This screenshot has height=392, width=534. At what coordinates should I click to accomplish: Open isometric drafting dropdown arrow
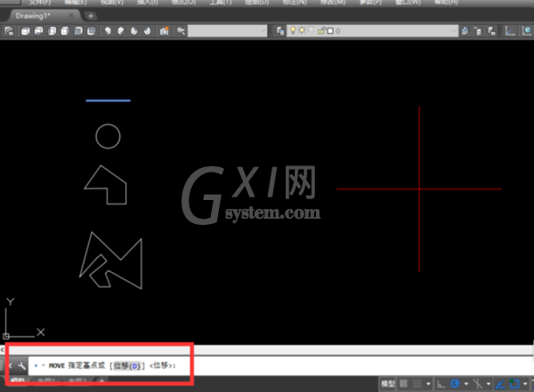[x=489, y=384]
